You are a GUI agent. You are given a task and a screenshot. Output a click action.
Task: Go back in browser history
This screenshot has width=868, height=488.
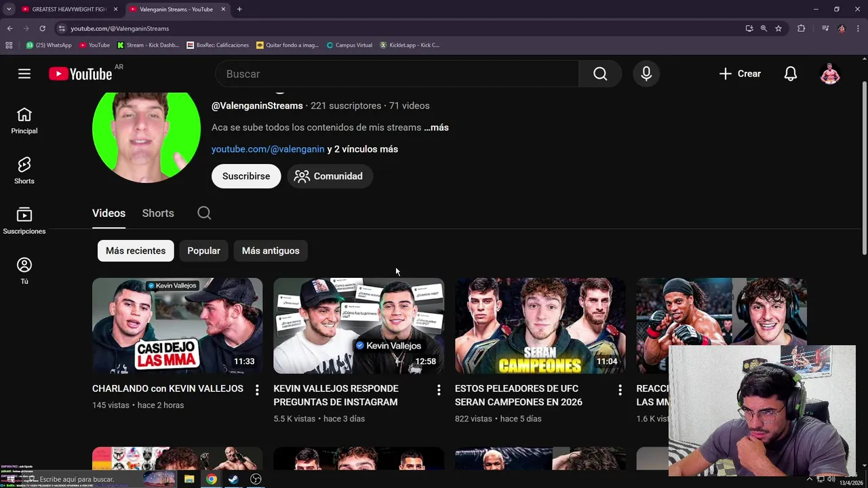click(9, 28)
